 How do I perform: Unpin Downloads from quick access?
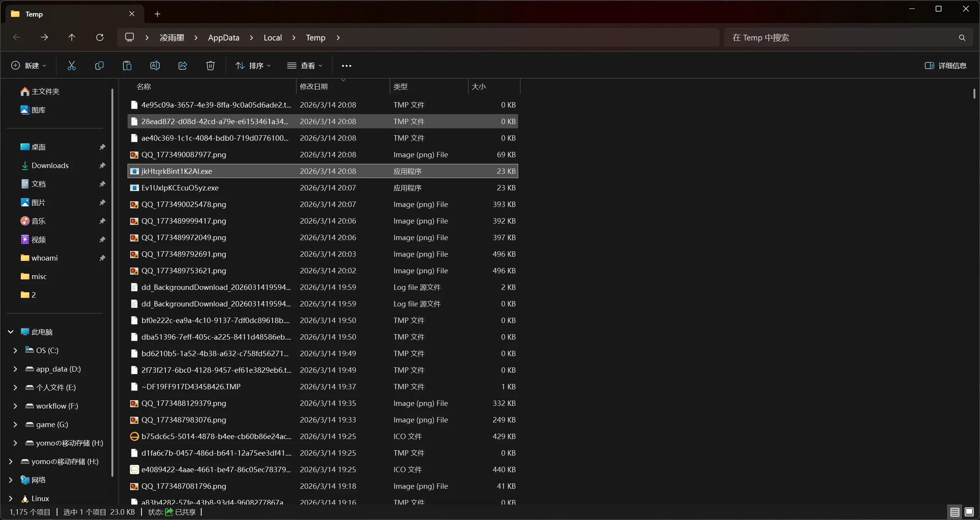click(x=102, y=165)
